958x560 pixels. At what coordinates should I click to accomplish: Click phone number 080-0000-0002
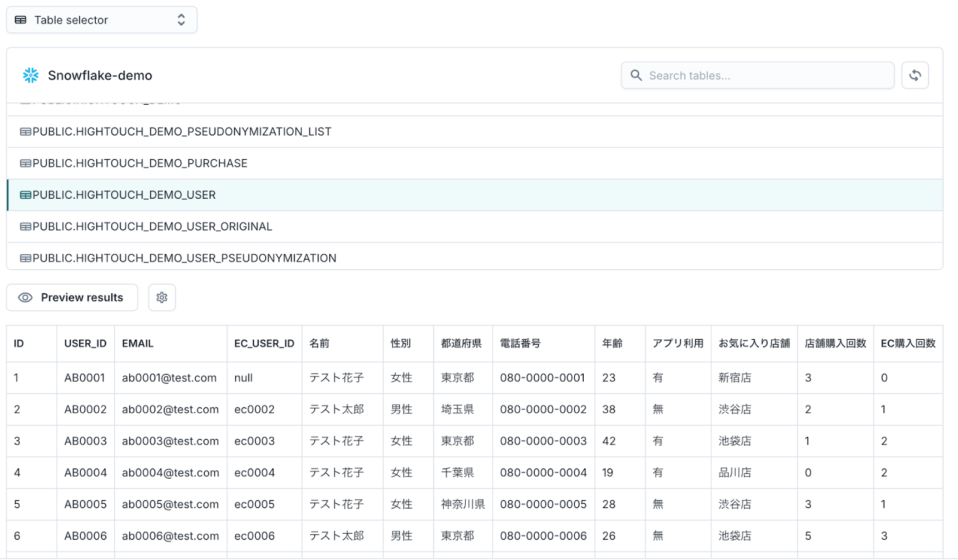pos(543,410)
